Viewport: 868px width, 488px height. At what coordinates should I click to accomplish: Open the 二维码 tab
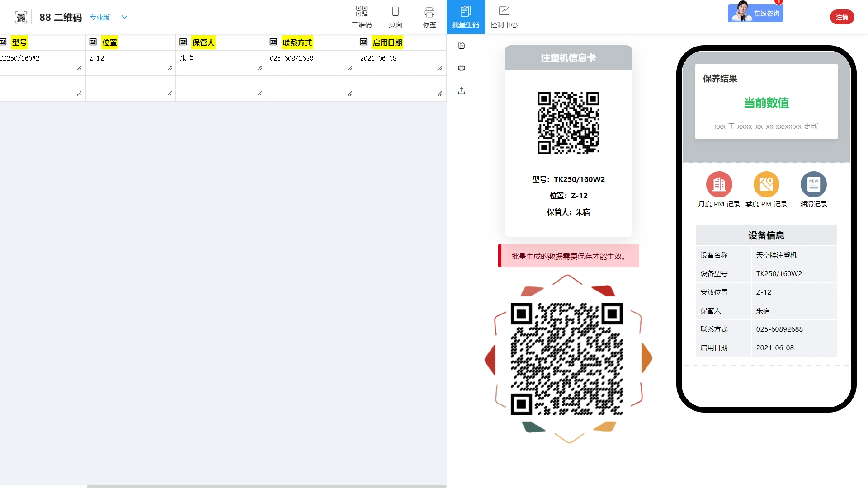362,17
